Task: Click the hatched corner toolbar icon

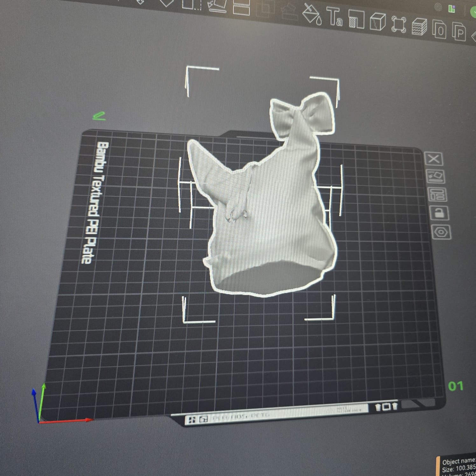Action: 356,19
